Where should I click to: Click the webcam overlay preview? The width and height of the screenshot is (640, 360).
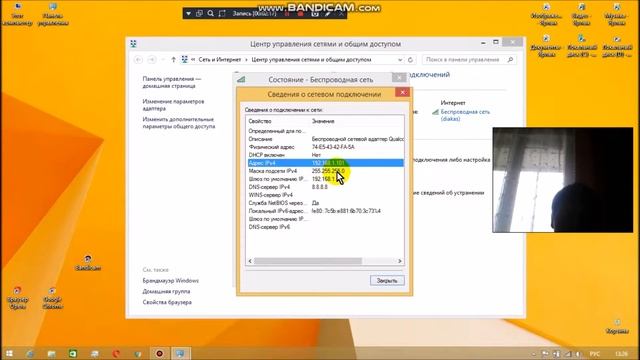[x=563, y=180]
